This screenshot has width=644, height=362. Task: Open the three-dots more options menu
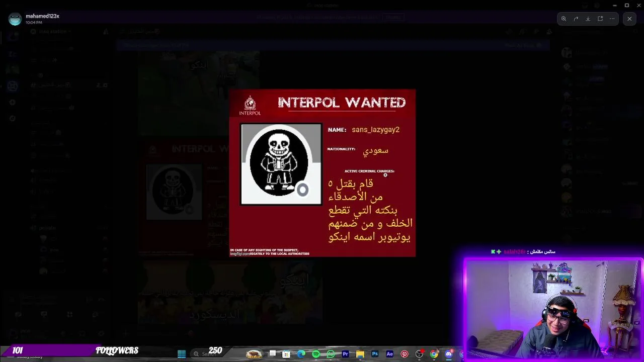point(612,19)
